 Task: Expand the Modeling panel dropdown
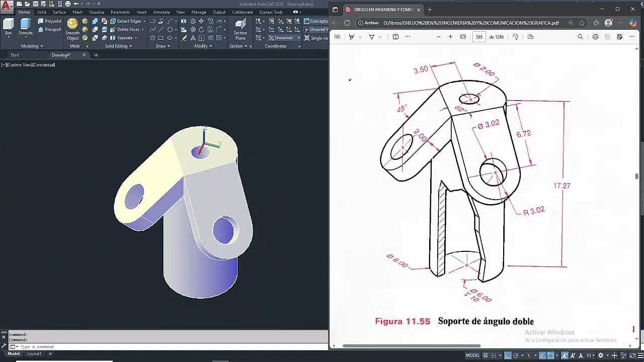click(x=32, y=46)
